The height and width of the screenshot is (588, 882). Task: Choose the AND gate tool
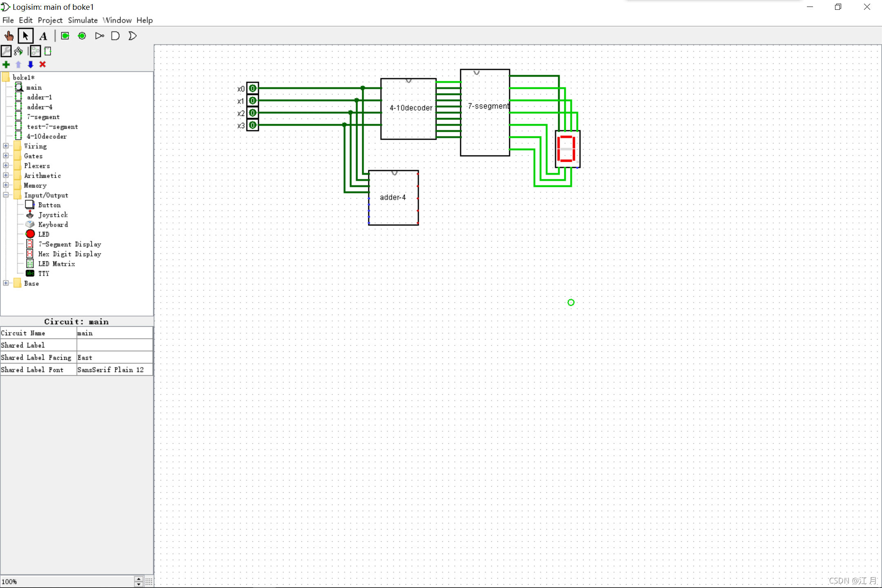[x=116, y=36]
